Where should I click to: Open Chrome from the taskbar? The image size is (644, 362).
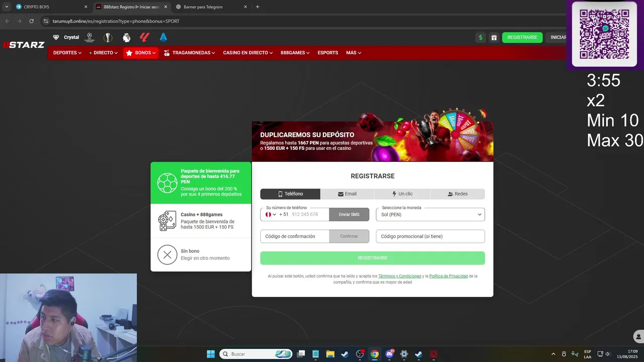tap(374, 354)
